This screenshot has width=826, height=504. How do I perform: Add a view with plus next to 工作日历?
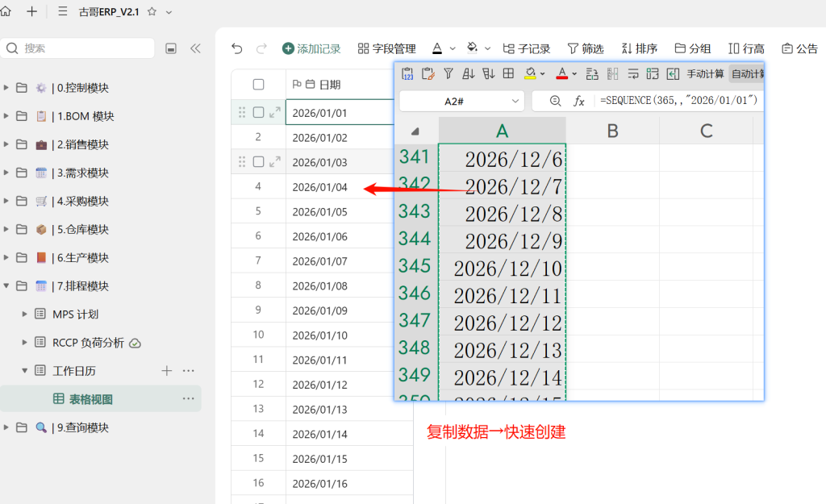pos(166,371)
